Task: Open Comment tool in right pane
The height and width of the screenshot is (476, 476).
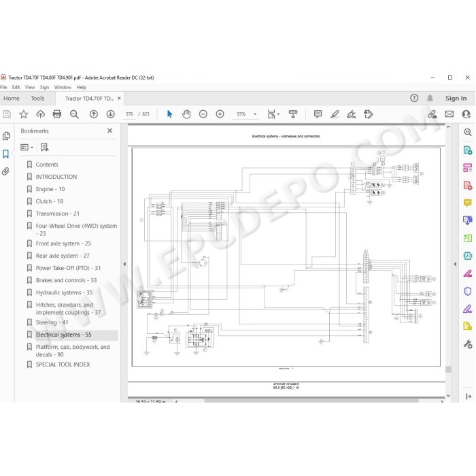Action: [468, 203]
